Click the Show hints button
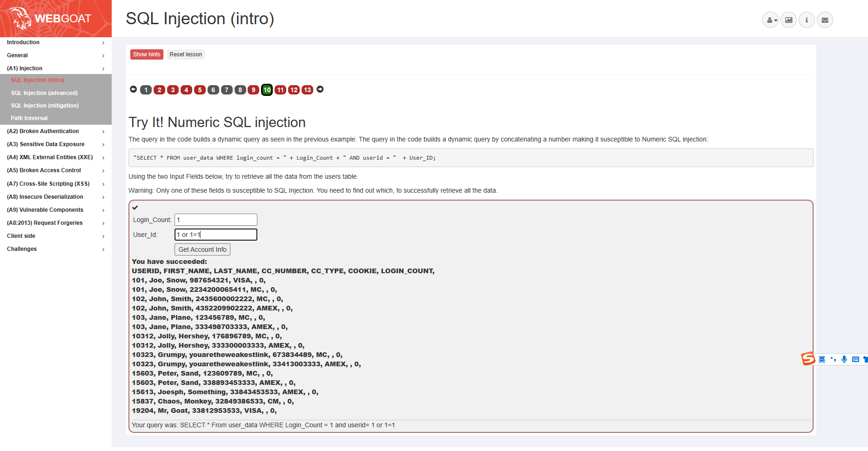 (147, 54)
